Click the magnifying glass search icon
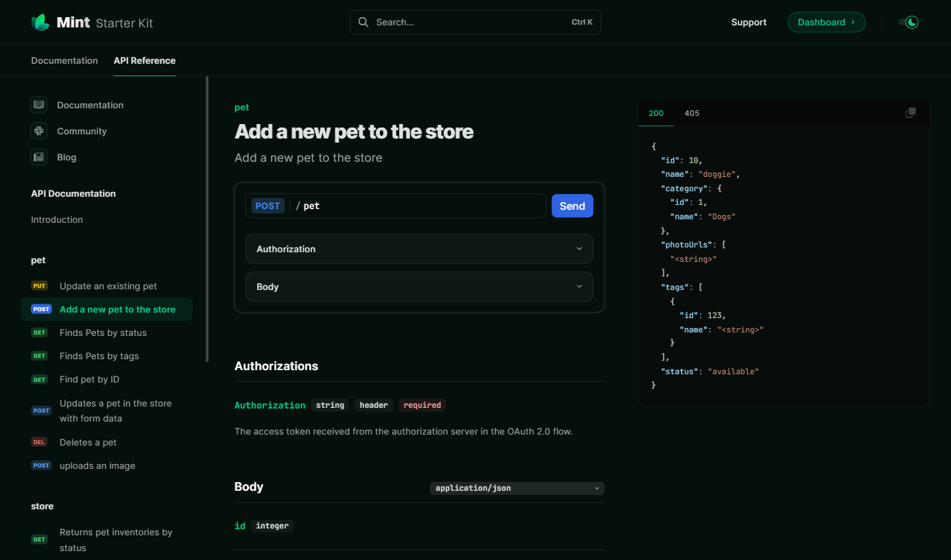Screen dimensions: 951x560 (363, 22)
